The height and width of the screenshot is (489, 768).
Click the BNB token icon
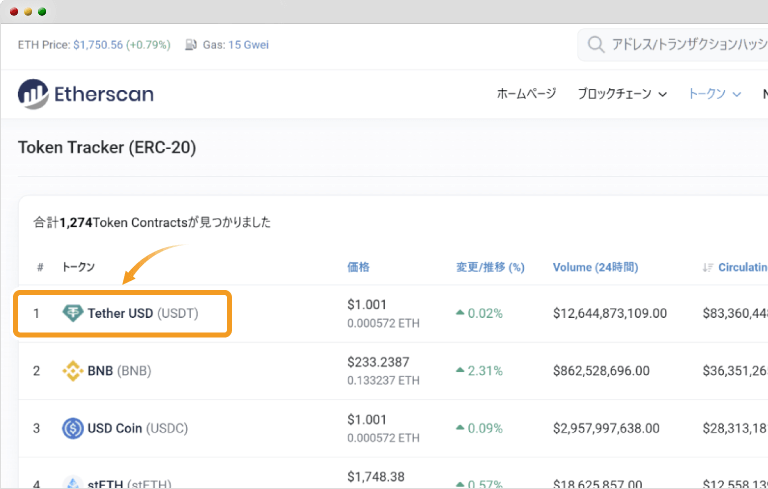[73, 371]
